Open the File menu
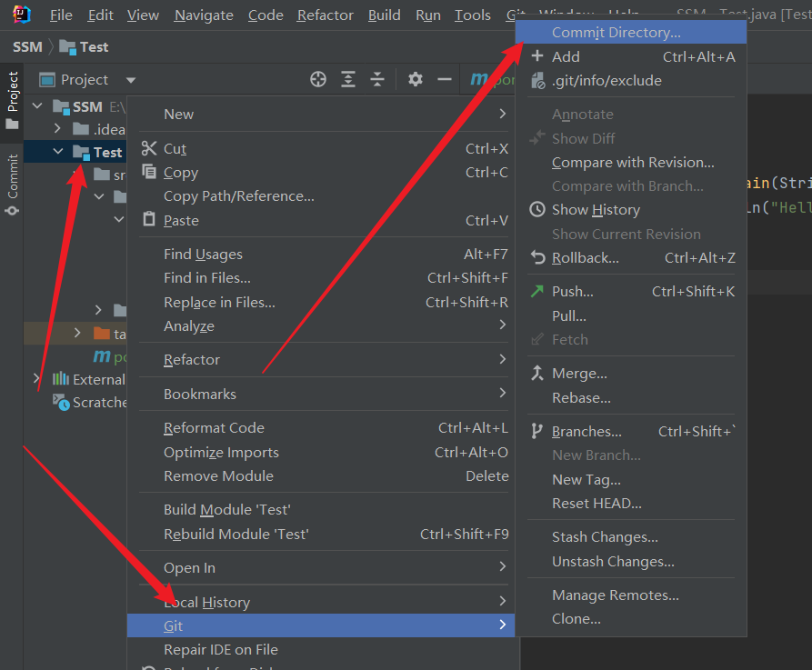 (x=61, y=15)
